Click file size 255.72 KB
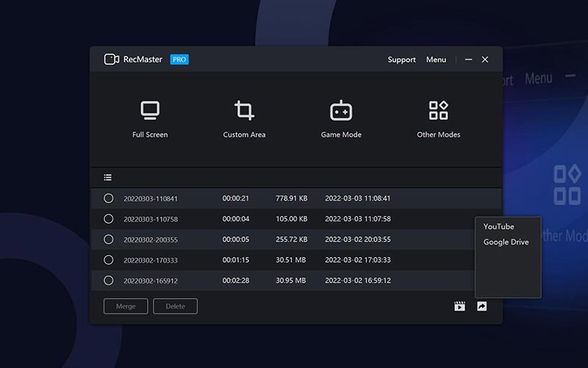 tap(291, 239)
